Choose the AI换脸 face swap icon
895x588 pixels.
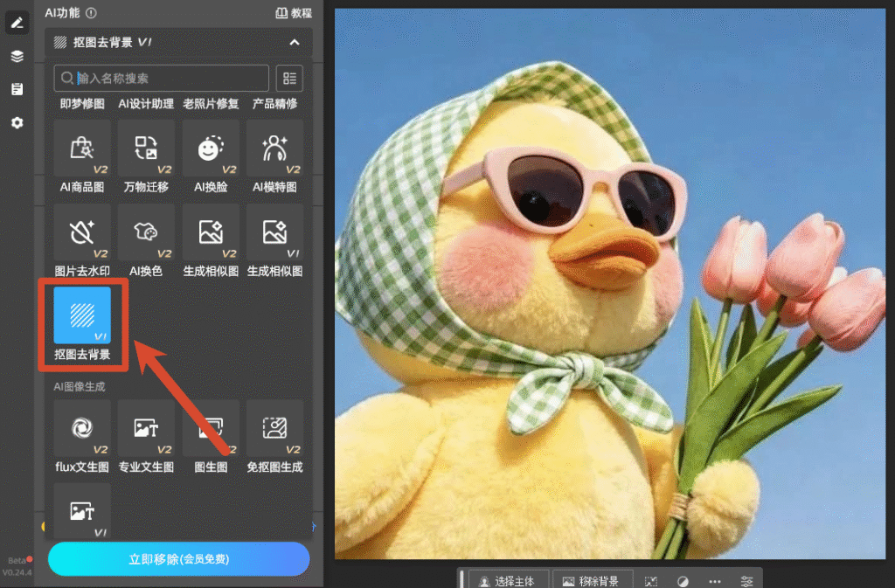[211, 149]
